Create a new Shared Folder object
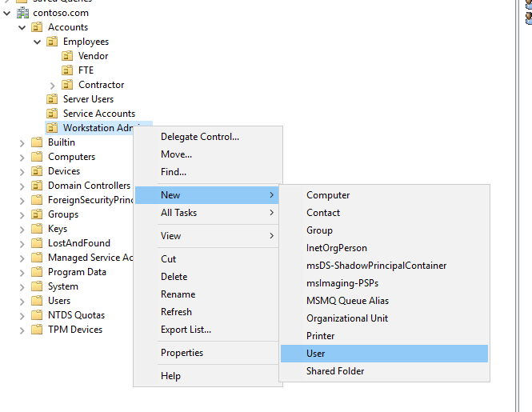 [385, 371]
